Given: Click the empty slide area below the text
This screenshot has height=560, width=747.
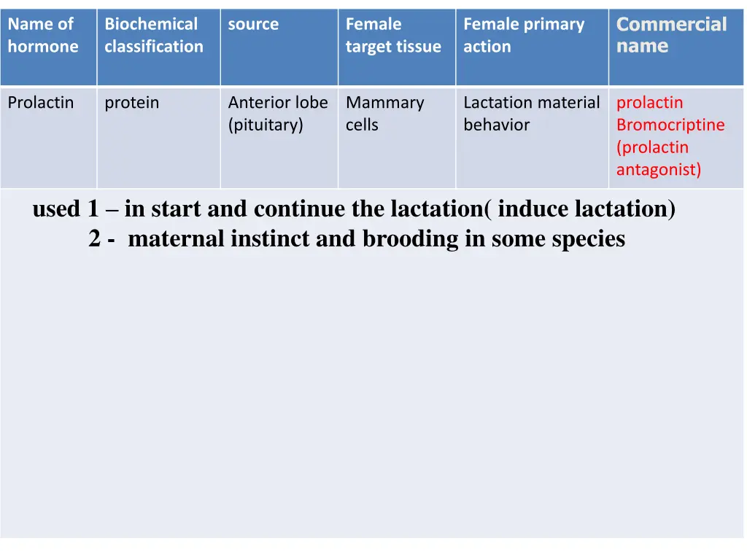Looking at the screenshot, I should point(371,395).
